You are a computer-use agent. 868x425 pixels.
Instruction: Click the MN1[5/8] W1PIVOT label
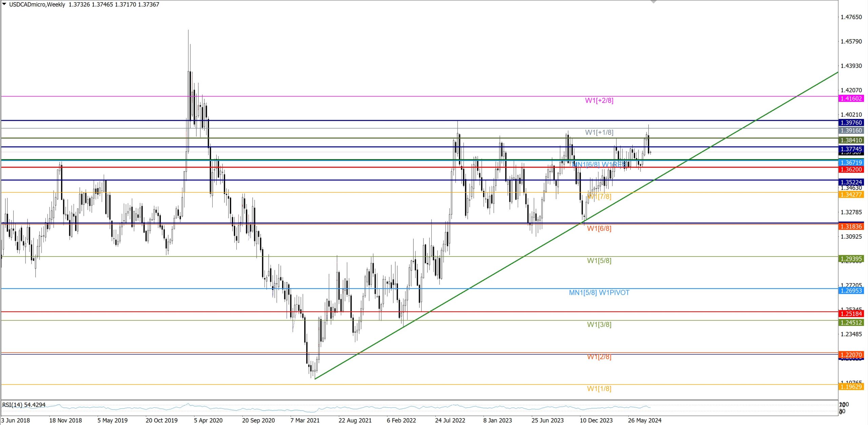click(x=599, y=293)
